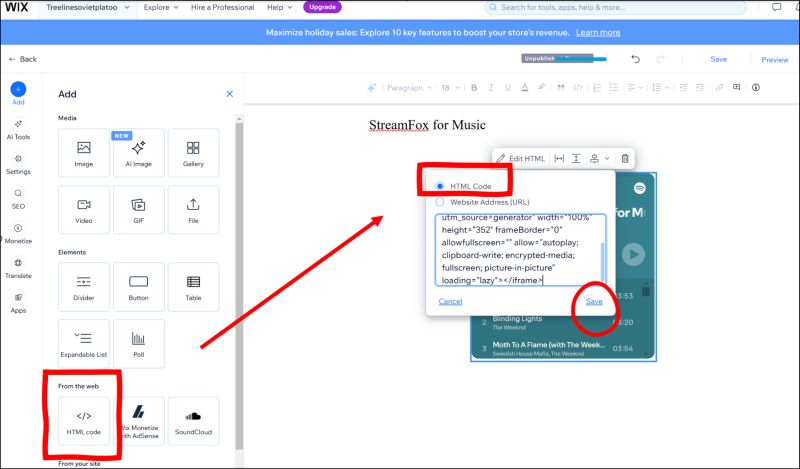Open the font size 18 dropdown
Image resolution: width=800 pixels, height=469 pixels.
click(451, 88)
